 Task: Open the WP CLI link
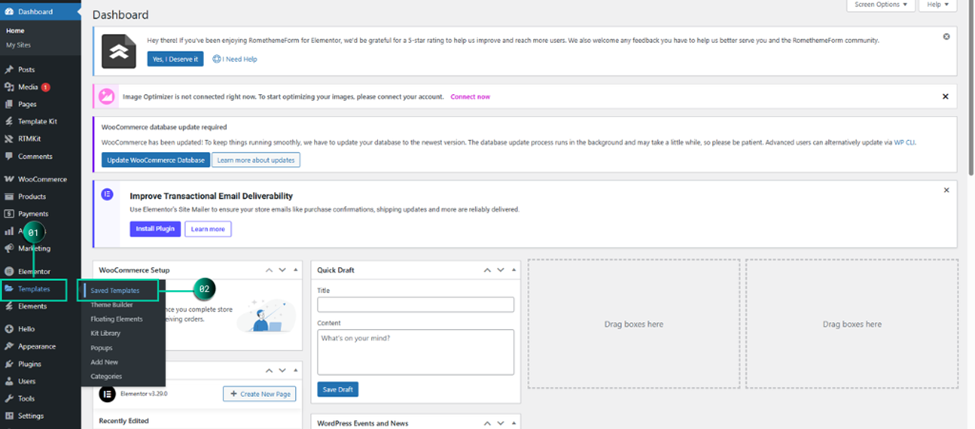click(904, 142)
